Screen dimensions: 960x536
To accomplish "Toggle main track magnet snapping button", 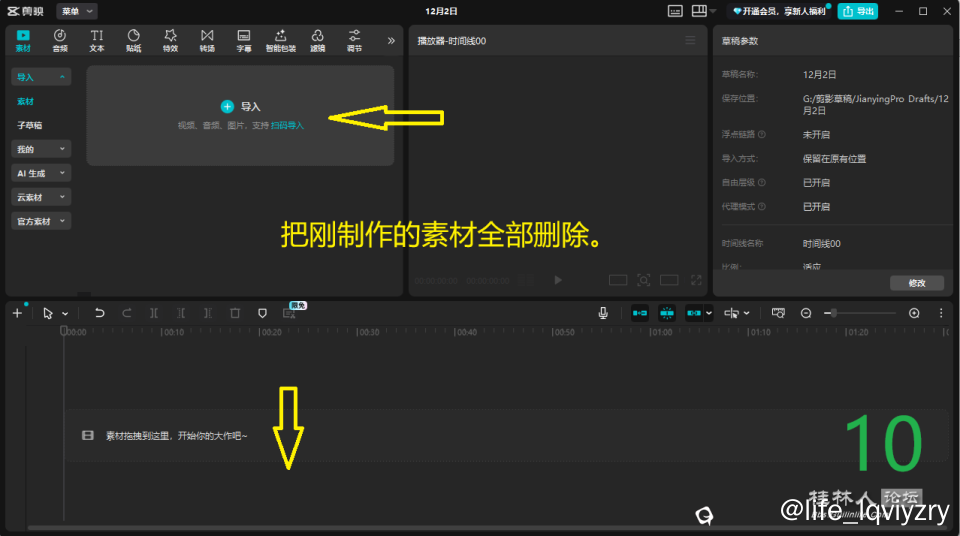I will pyautogui.click(x=640, y=313).
